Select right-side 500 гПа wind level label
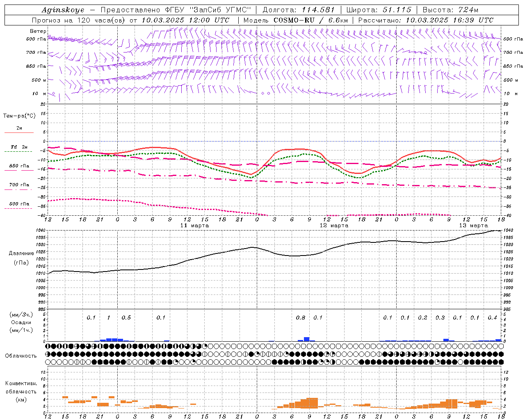 (513, 39)
